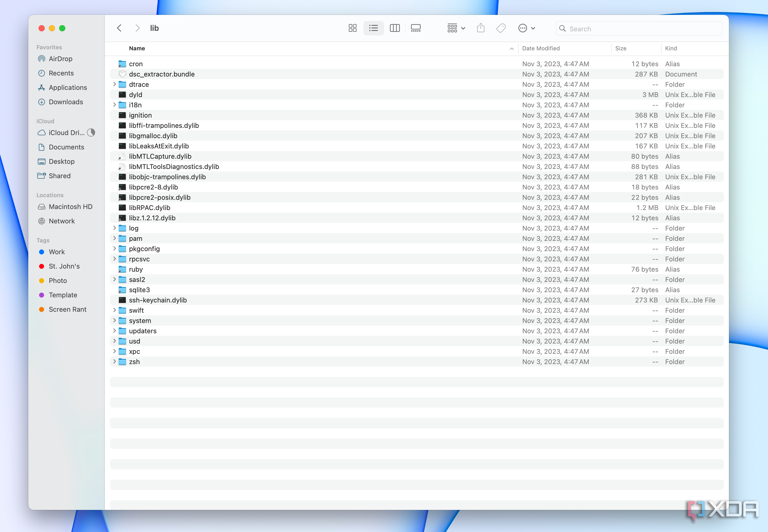Image resolution: width=768 pixels, height=532 pixels.
Task: Open AirDrop in the sidebar
Action: tap(60, 59)
